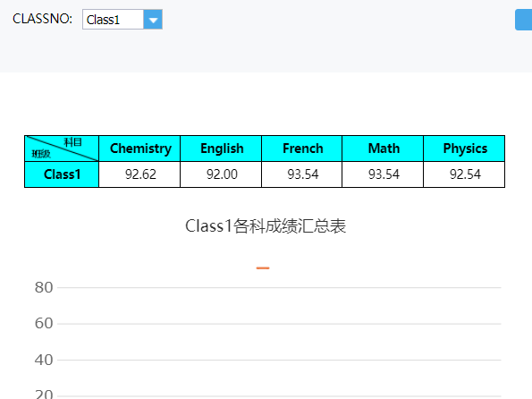
Task: Click the diagonal 科目/班级 header cell
Action: (x=62, y=149)
